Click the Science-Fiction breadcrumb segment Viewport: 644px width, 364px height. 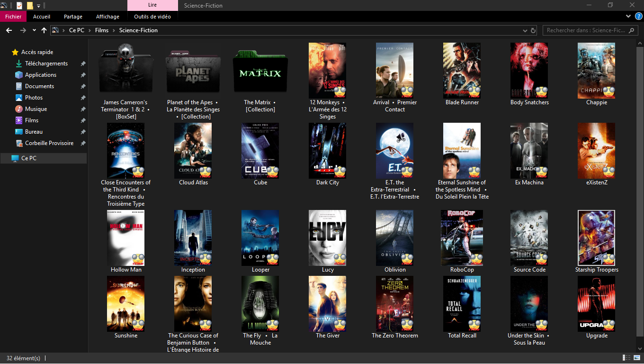pyautogui.click(x=138, y=30)
